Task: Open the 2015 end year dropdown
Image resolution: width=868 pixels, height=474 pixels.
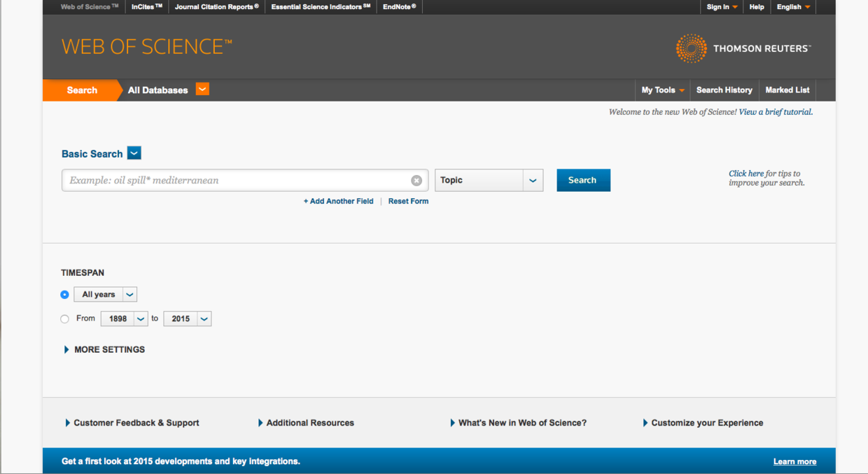Action: [x=187, y=319]
